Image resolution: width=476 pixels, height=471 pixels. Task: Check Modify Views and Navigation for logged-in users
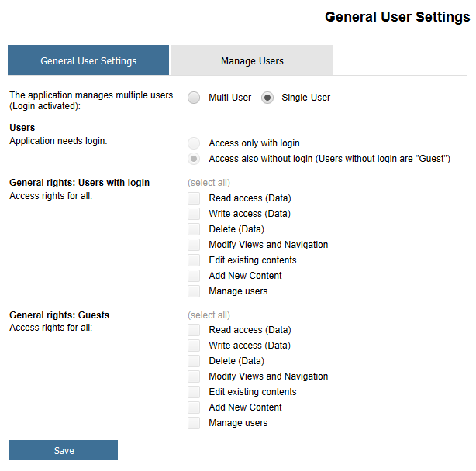(194, 245)
